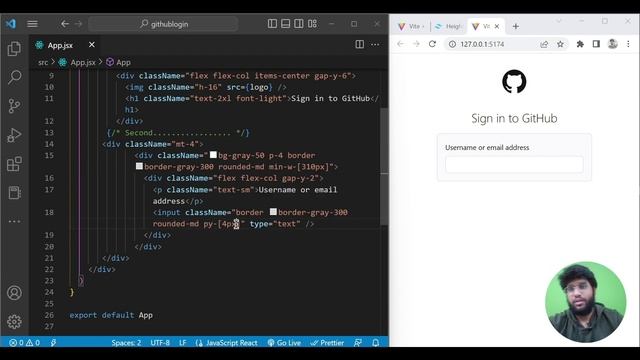Open browser Extensions puzzle menu
This screenshot has width=640, height=360.
click(580, 44)
